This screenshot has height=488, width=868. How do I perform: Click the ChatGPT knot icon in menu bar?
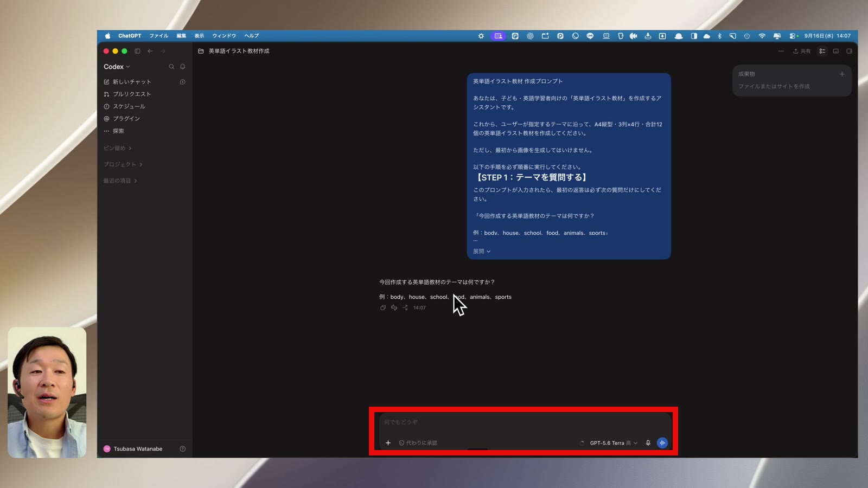530,36
